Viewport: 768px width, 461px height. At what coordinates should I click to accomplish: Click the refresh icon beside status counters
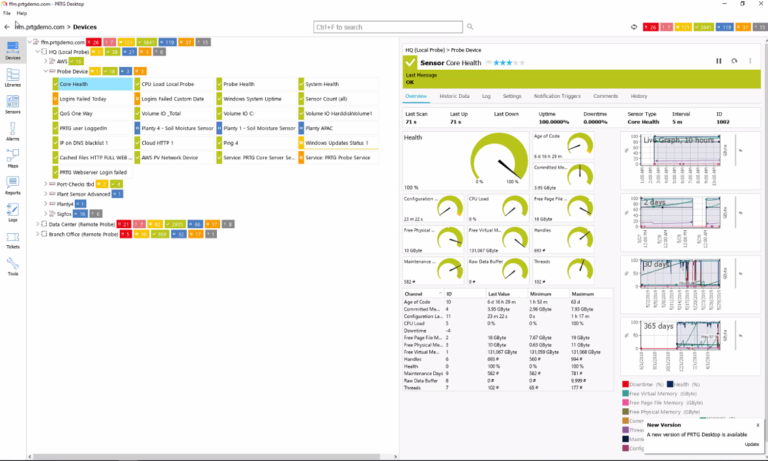(x=634, y=27)
